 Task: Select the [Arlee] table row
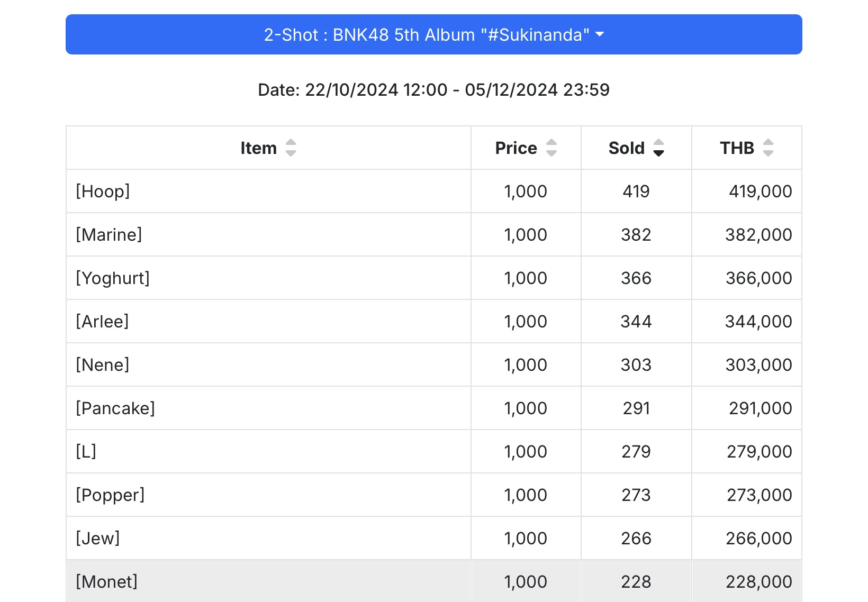click(x=434, y=321)
